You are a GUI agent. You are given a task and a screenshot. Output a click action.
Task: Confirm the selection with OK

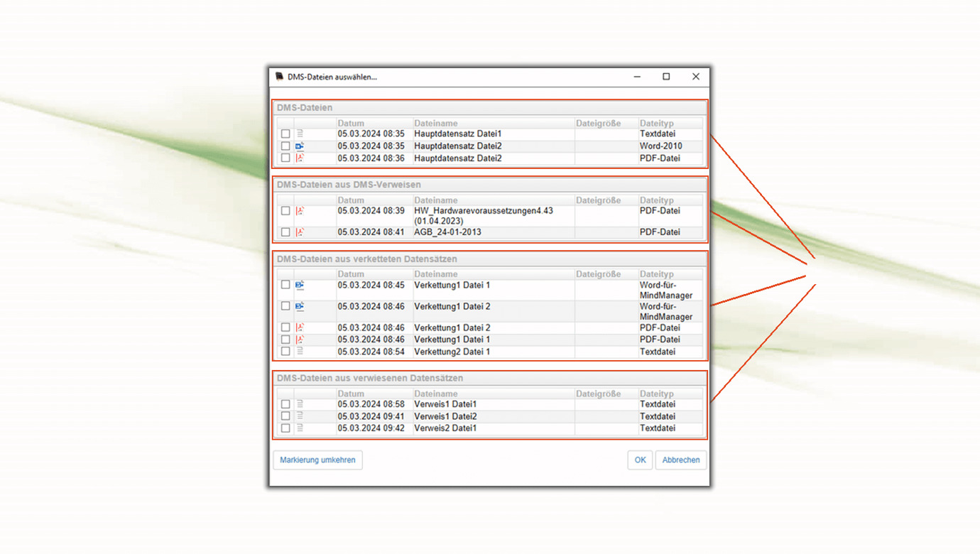click(640, 460)
